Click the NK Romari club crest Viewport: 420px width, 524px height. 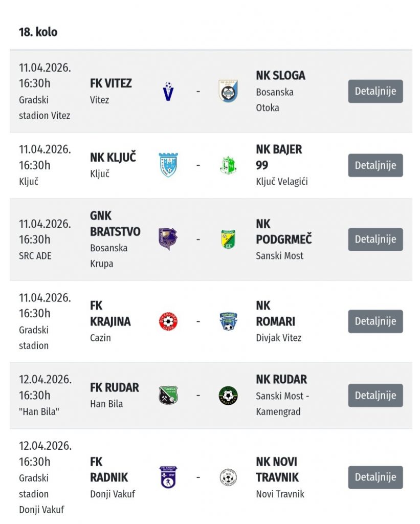pos(228,321)
